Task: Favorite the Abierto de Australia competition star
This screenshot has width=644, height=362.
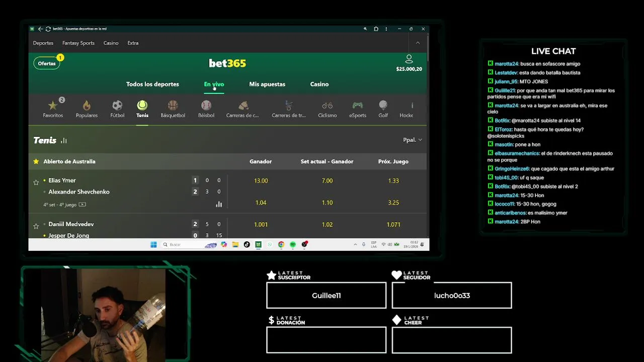Action: (x=36, y=161)
